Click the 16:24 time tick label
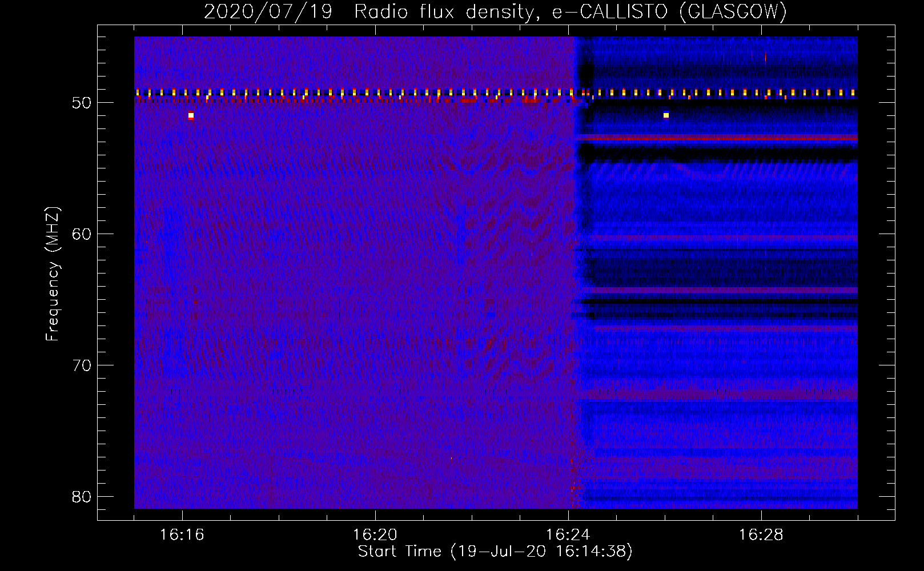This screenshot has width=924, height=571. click(568, 535)
